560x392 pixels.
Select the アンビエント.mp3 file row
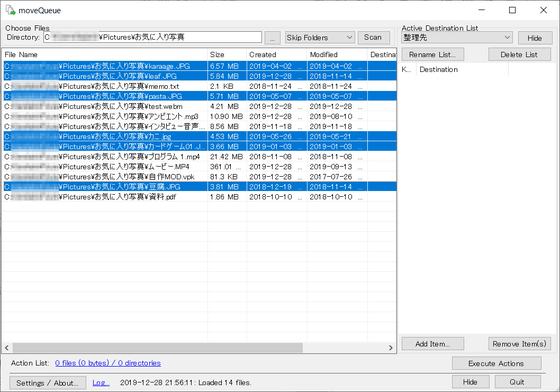tap(200, 116)
